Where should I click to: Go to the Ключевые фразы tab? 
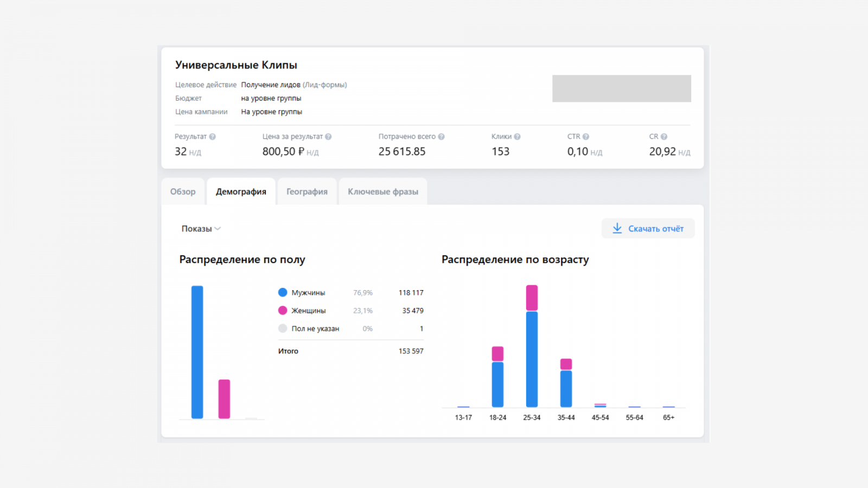(383, 191)
